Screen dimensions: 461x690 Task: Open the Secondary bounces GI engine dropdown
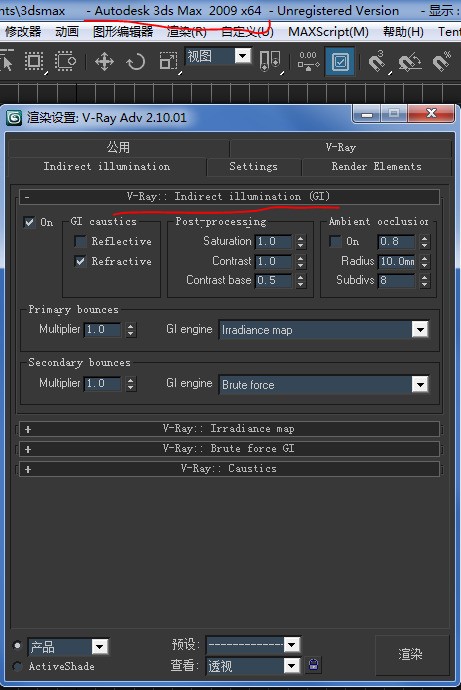coord(323,385)
